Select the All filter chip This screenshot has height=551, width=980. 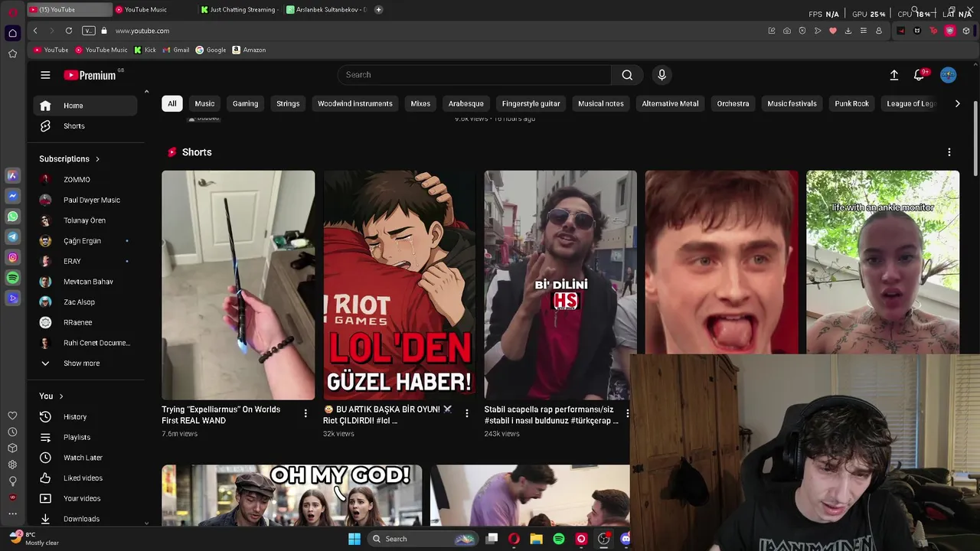(172, 103)
